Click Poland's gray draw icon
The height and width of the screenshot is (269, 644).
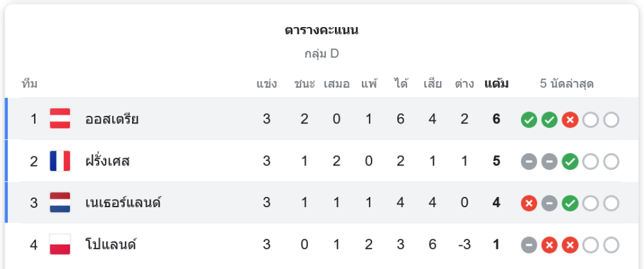pyautogui.click(x=529, y=245)
